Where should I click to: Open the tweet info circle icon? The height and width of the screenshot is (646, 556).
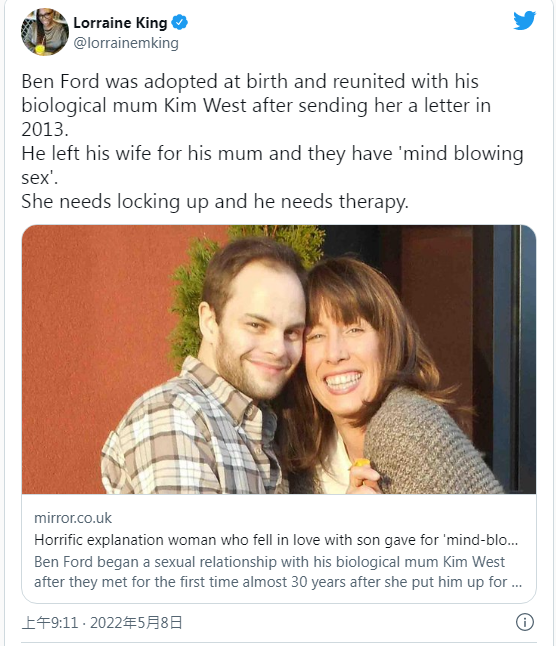tap(525, 622)
